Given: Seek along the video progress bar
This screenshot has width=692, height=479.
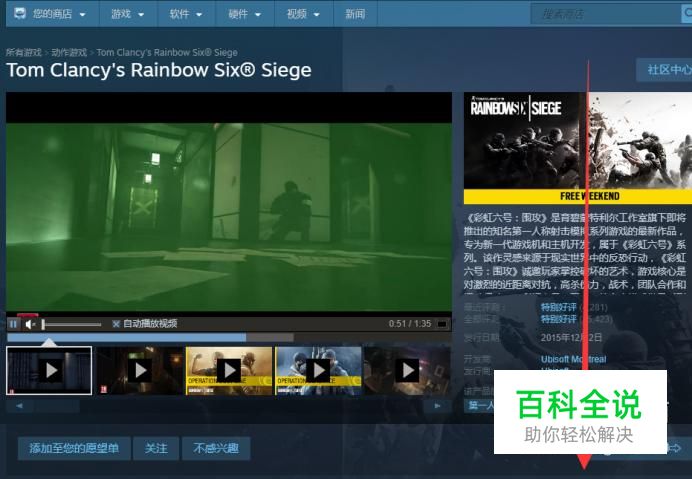Looking at the screenshot, I should [229, 338].
